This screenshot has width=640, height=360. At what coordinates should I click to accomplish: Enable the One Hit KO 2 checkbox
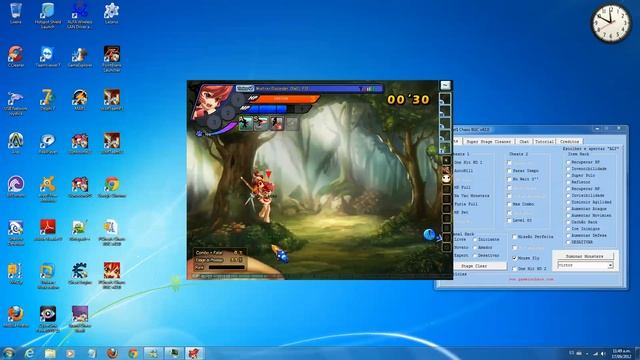click(x=514, y=269)
